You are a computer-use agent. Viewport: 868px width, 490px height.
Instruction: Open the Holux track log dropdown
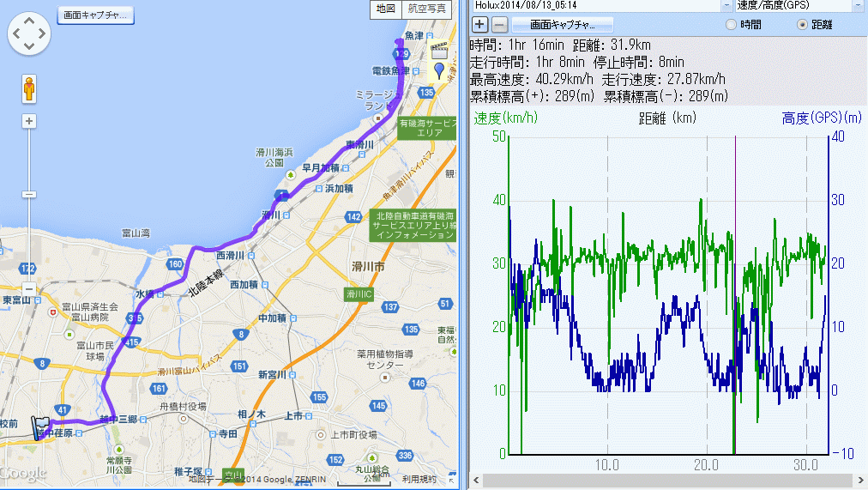(725, 5)
